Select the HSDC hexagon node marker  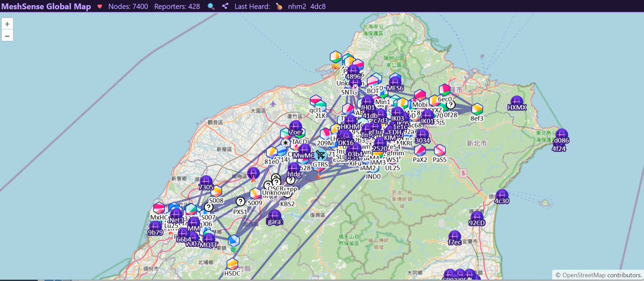pyautogui.click(x=232, y=264)
